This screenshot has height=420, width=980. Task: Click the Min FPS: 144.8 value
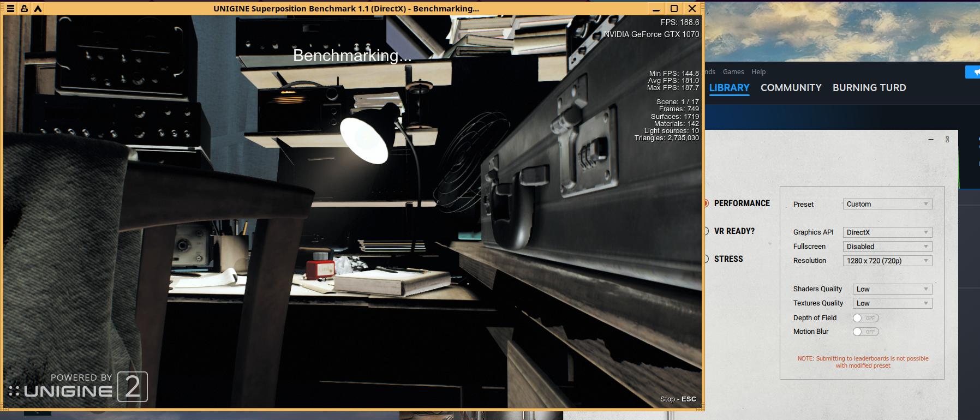pos(674,73)
